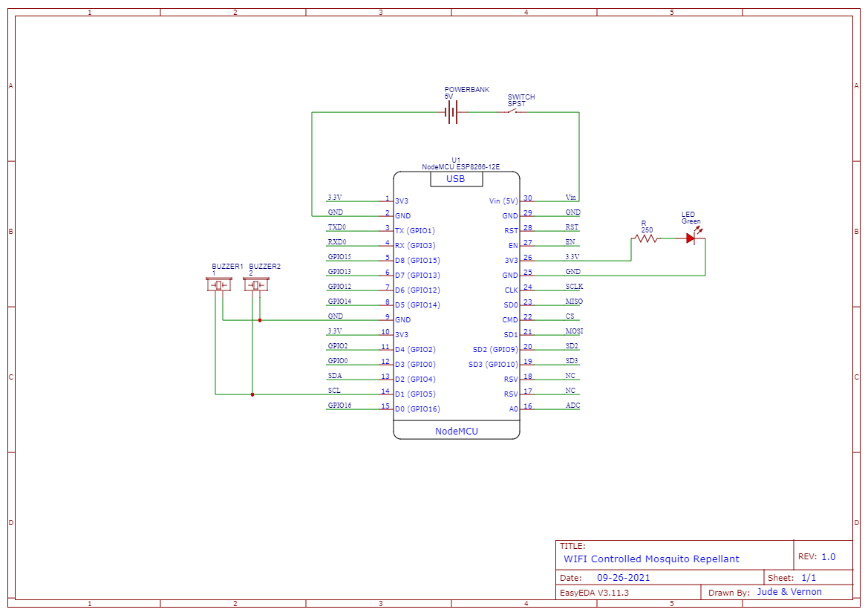This screenshot has width=868, height=615.
Task: Click the junction dot on the pin 9 GND wire
Action: pos(260,320)
